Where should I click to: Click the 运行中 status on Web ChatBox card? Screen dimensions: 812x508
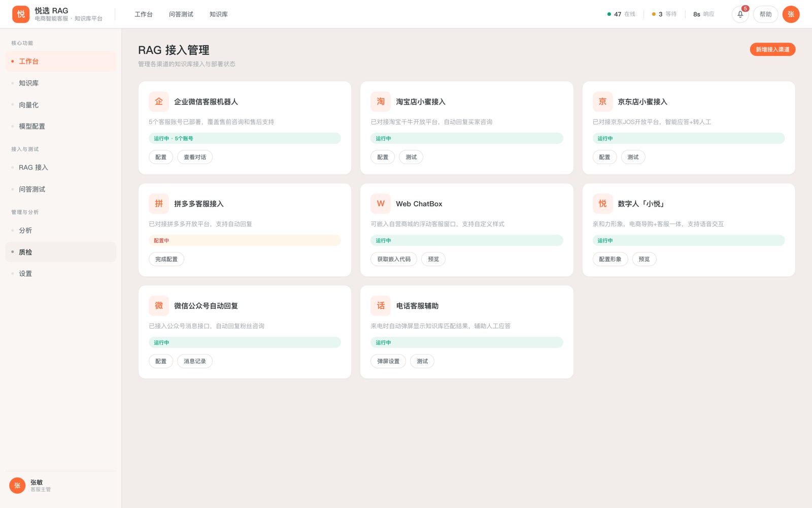point(466,241)
